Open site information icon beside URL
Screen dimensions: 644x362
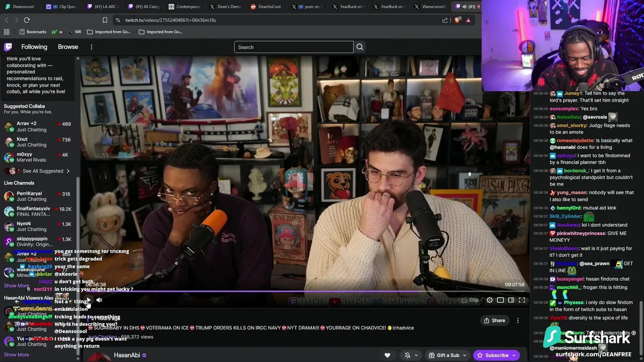pyautogui.click(x=118, y=20)
